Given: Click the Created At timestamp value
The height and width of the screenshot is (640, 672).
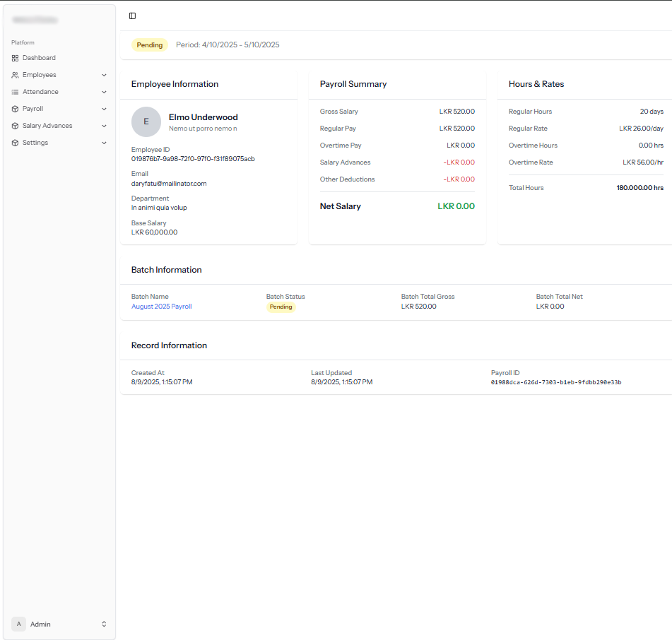Looking at the screenshot, I should pos(162,381).
